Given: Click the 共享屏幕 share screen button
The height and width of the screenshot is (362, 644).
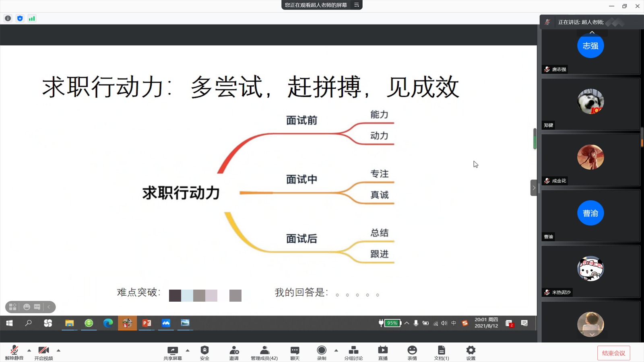Looking at the screenshot, I should tap(173, 352).
